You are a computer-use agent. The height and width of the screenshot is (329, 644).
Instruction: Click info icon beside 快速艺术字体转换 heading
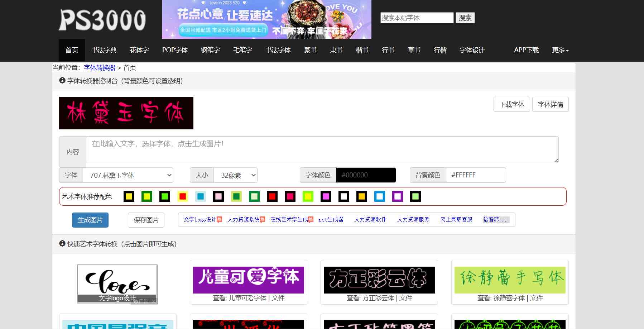point(62,244)
